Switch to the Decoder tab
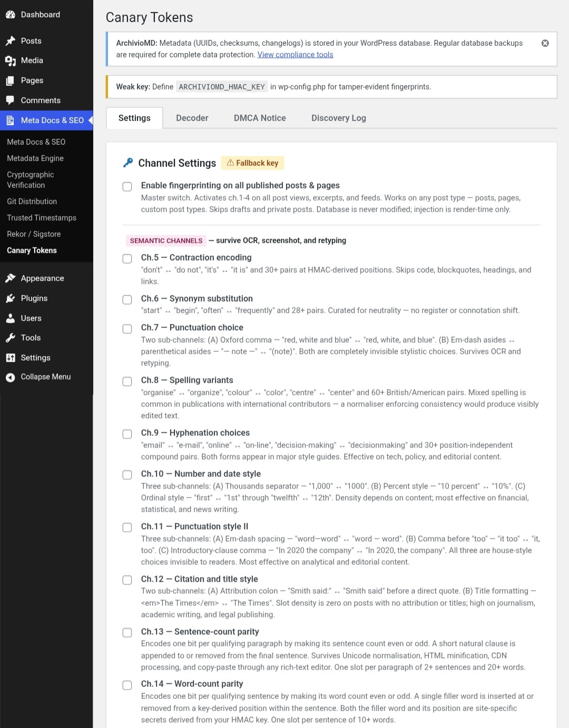 [192, 118]
